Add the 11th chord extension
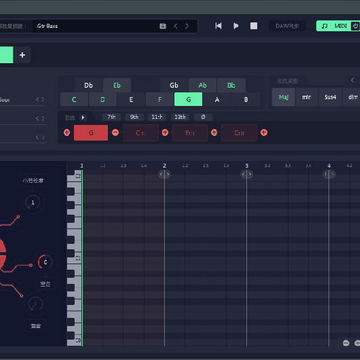Image resolution: width=360 pixels, height=360 pixels. [x=157, y=117]
